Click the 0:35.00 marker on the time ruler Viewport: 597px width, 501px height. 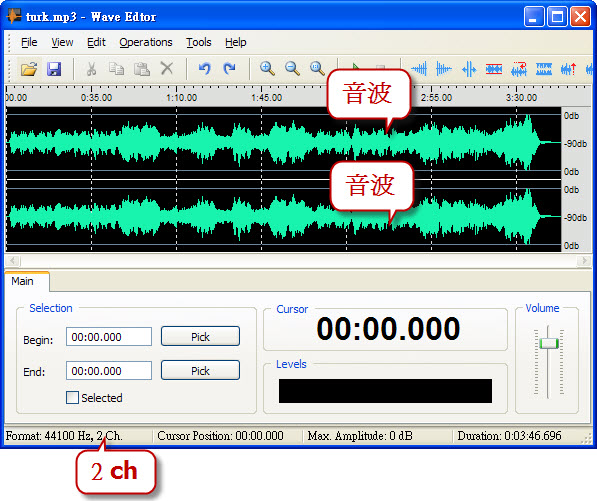pyautogui.click(x=96, y=97)
